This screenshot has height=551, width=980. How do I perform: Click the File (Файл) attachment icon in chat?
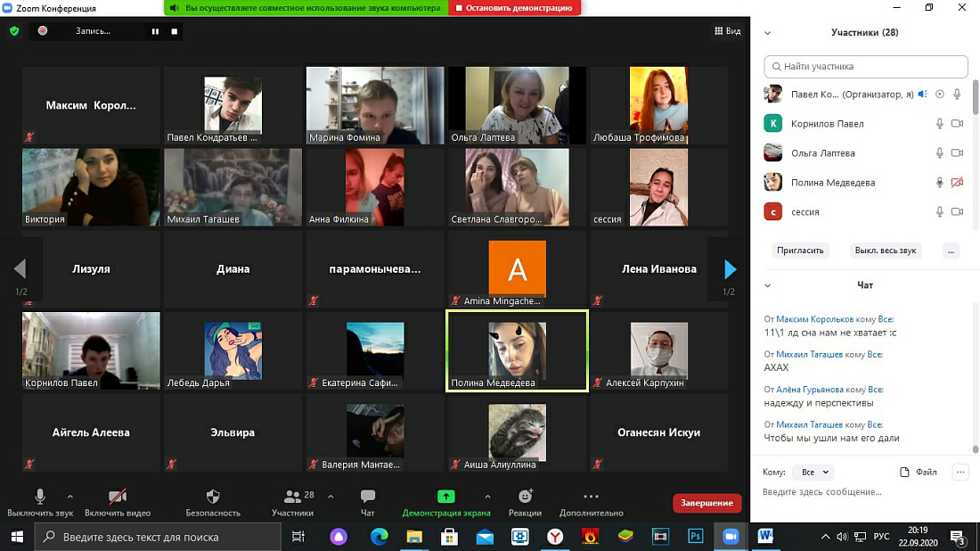point(905,472)
